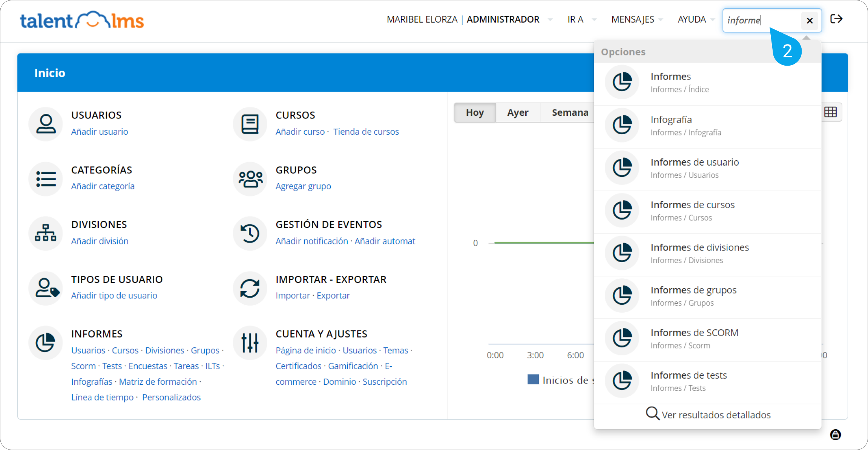This screenshot has height=450, width=868.
Task: Click Añadir tipo de usuario link
Action: (114, 295)
